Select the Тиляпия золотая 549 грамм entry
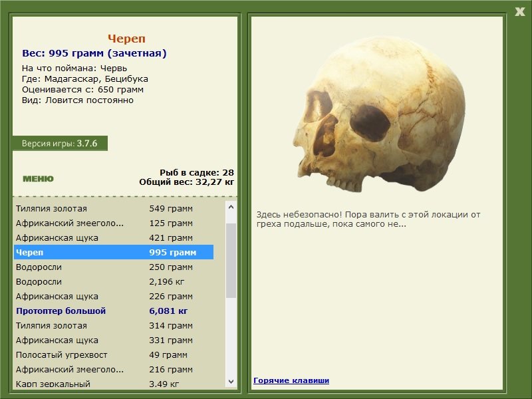 point(114,208)
